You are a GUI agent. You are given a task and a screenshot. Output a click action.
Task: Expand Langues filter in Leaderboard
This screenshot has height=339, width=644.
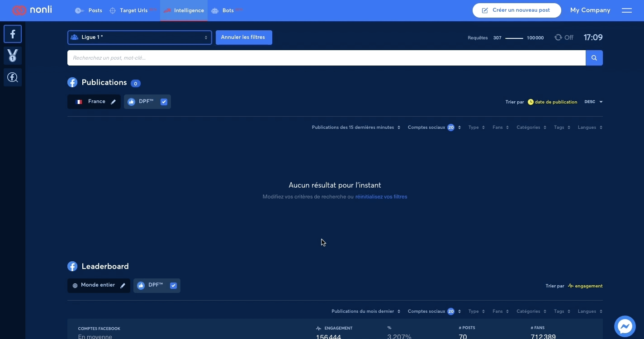pos(590,311)
